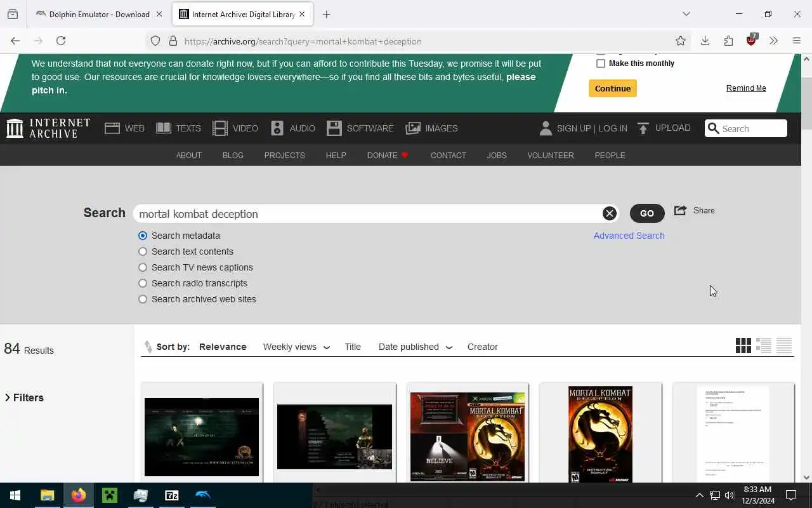
Task: Select Search archived web sites option
Action: pyautogui.click(x=143, y=299)
